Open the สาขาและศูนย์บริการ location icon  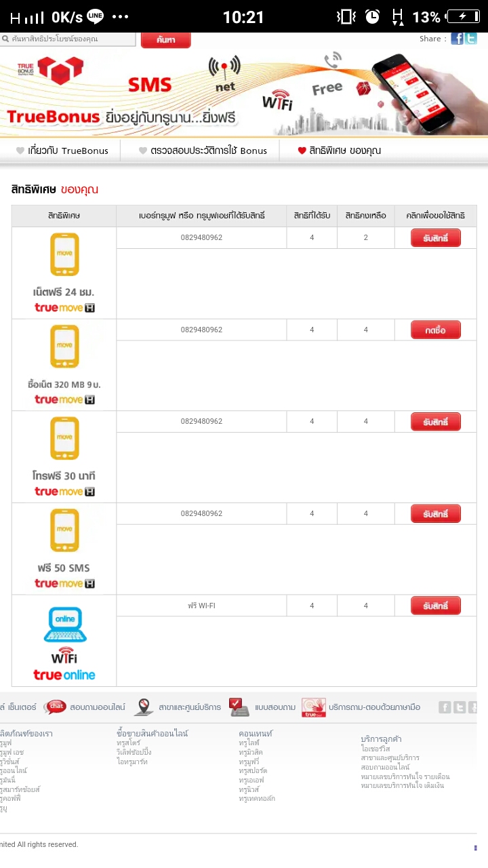143,707
